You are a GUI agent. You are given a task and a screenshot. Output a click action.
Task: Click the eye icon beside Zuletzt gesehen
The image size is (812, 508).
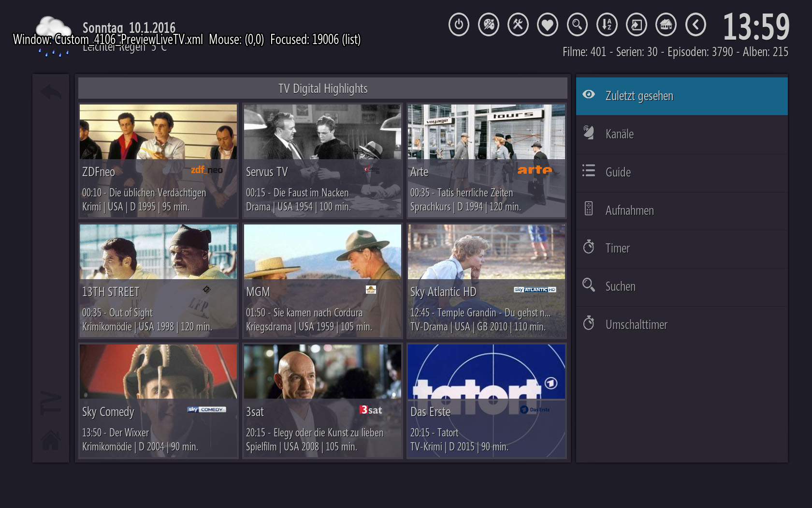589,94
